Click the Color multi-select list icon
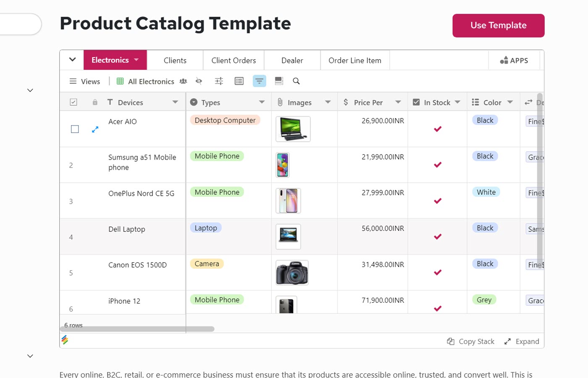This screenshot has height=378, width=588. click(x=475, y=102)
